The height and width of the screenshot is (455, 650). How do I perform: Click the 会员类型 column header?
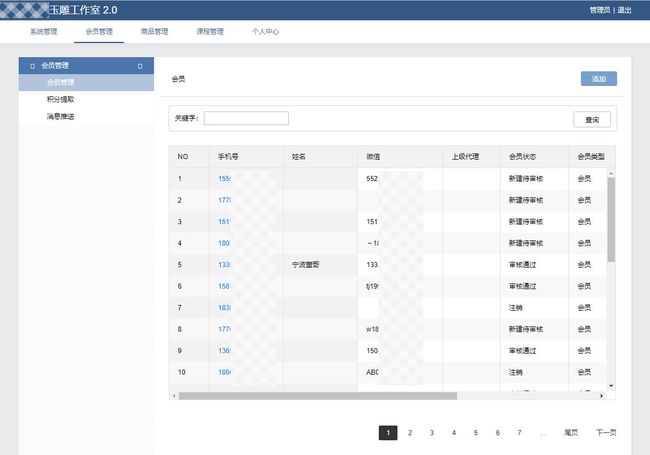click(591, 157)
